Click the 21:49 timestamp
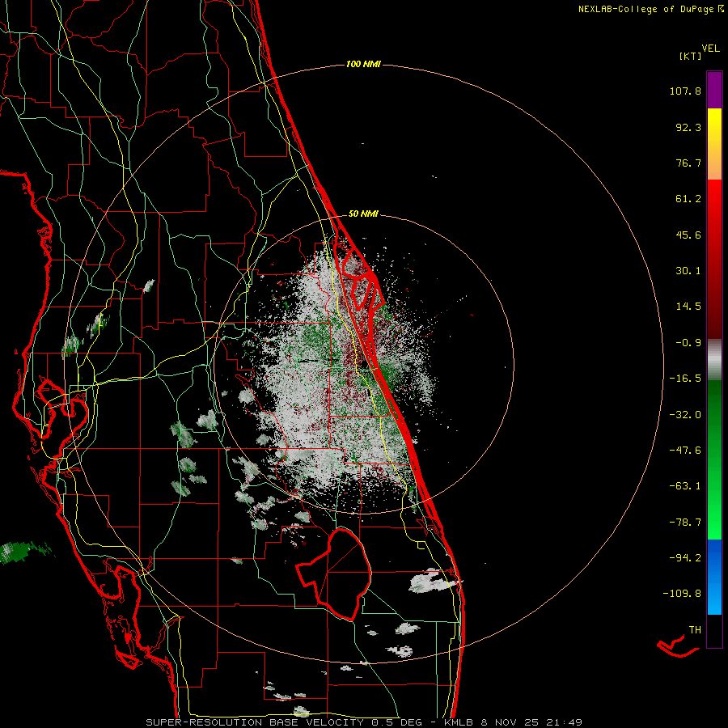Screen dimensions: 728x728 [x=565, y=722]
